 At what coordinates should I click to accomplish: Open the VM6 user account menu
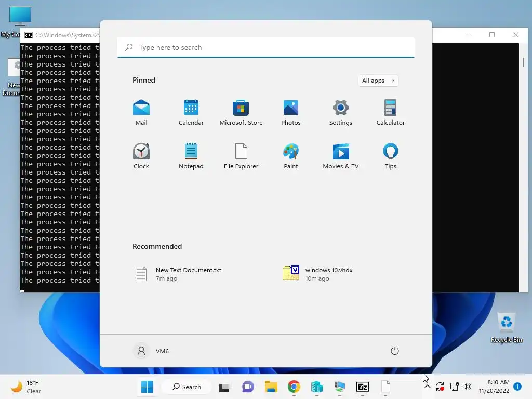(x=151, y=351)
